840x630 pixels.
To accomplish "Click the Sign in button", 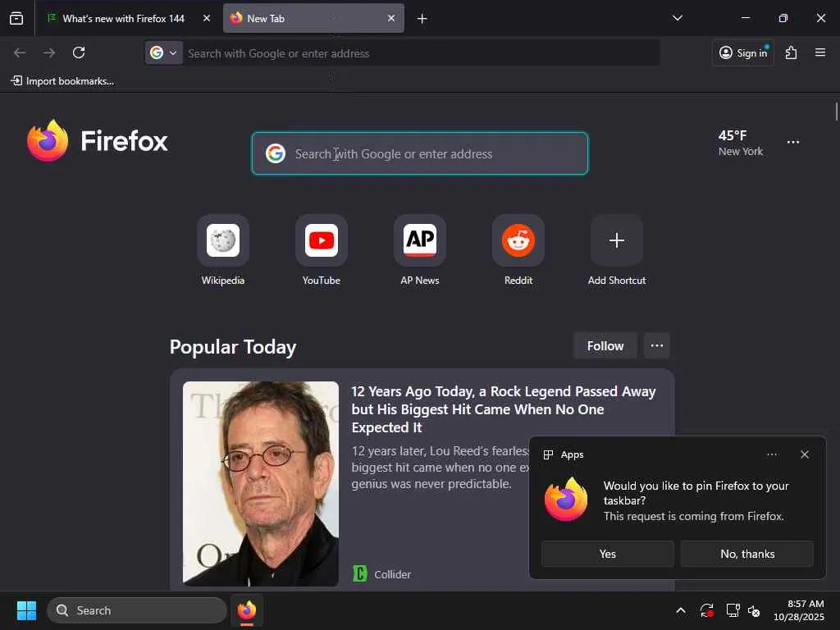I will point(743,52).
